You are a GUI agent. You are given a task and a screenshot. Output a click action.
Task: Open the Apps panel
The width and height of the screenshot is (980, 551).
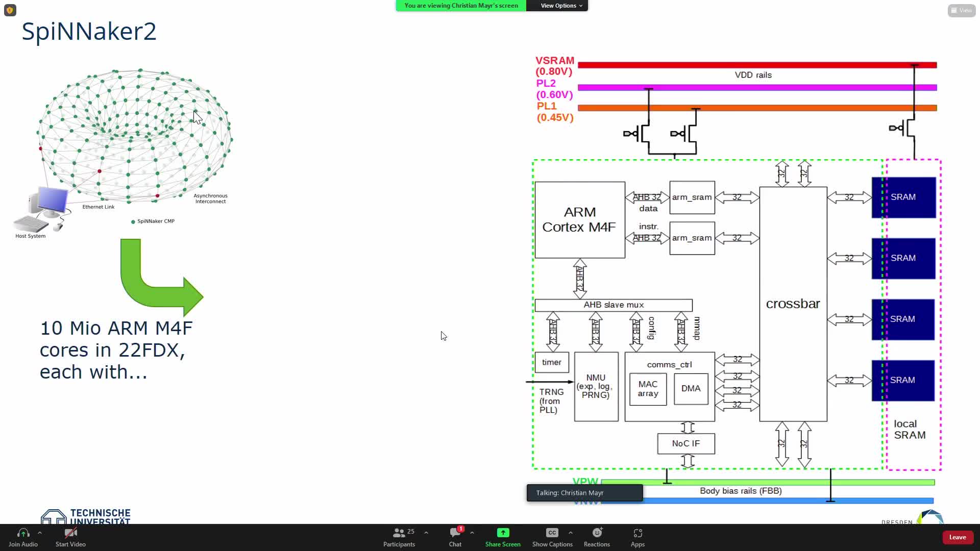pos(638,537)
